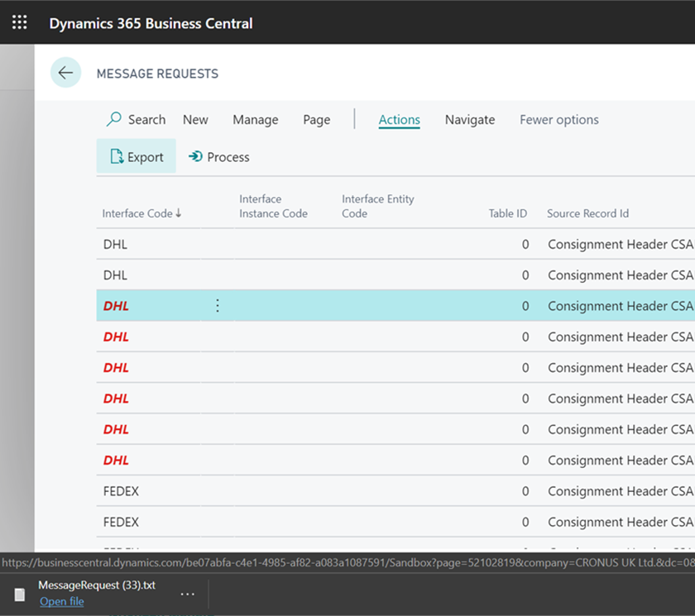695x616 pixels.
Task: Click the Dynamics 365 Business Central title
Action: click(x=150, y=24)
